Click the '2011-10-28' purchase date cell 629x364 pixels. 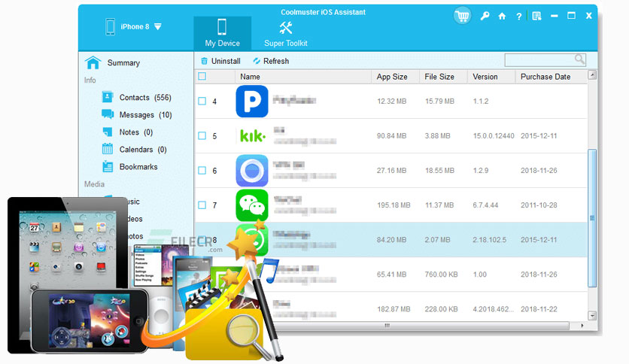(539, 205)
